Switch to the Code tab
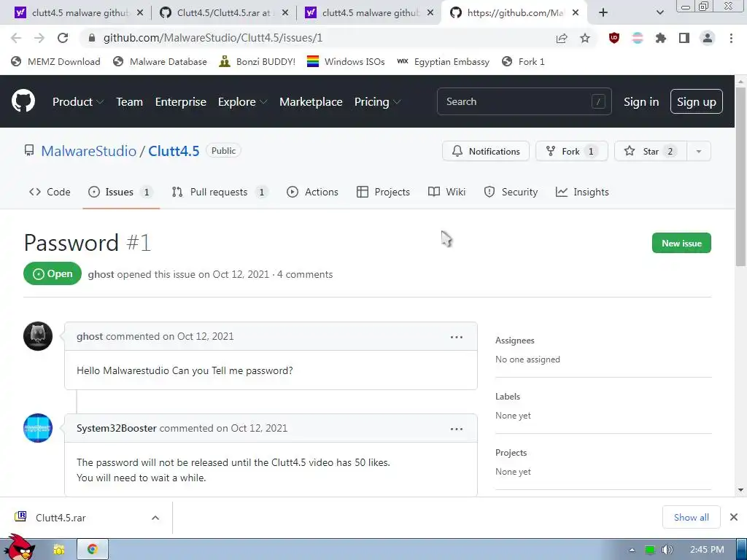Screen dimensions: 747x560 50,192
